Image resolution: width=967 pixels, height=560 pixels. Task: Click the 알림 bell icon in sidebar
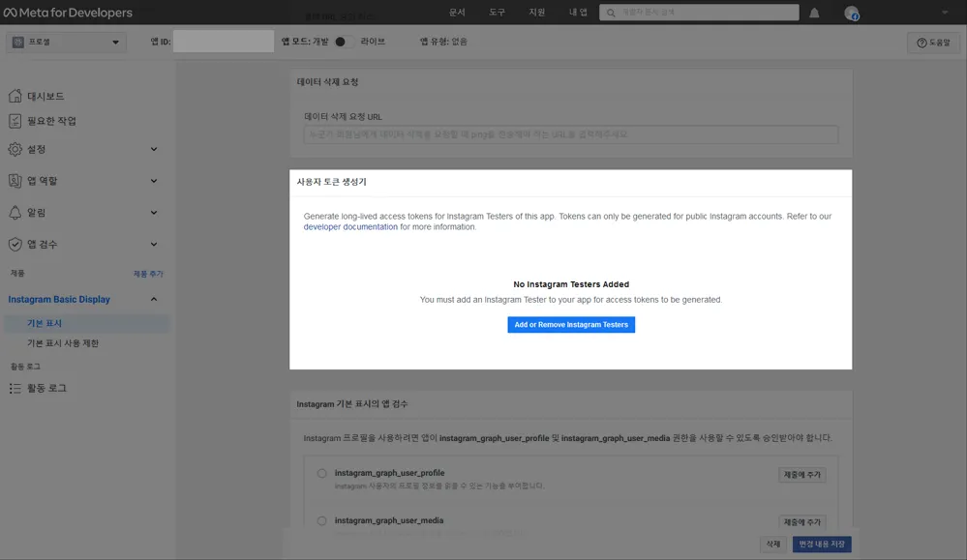15,213
